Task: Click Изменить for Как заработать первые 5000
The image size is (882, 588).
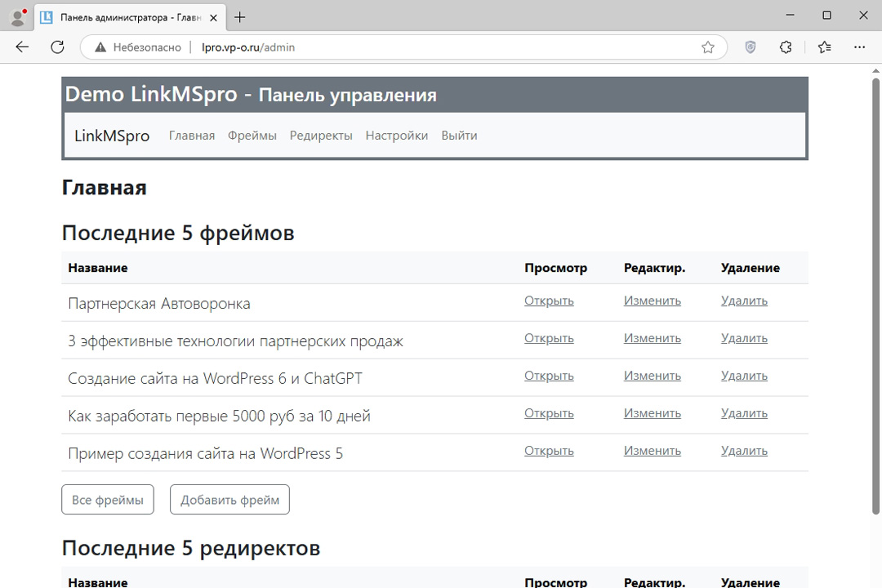Action: pyautogui.click(x=652, y=413)
